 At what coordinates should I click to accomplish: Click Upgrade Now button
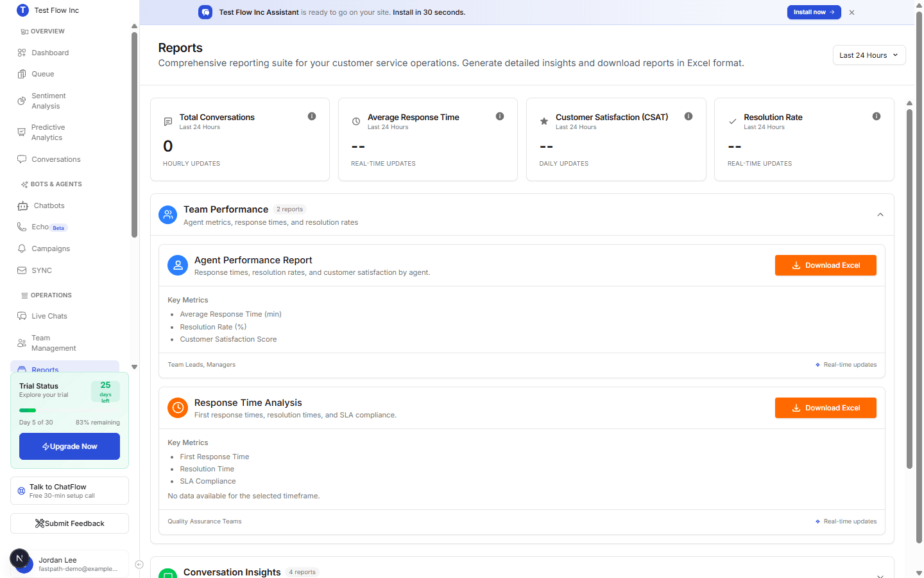tap(69, 446)
